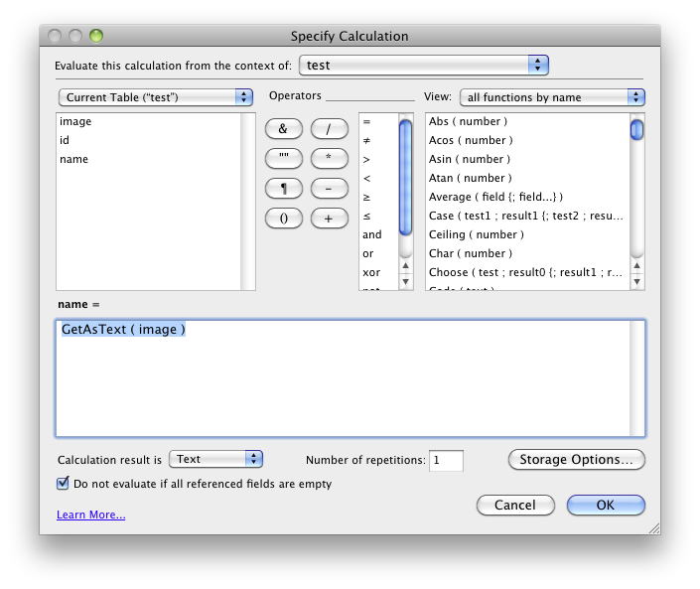Insert the multiplication asterisk operator
The width and height of the screenshot is (700, 589).
[x=329, y=158]
